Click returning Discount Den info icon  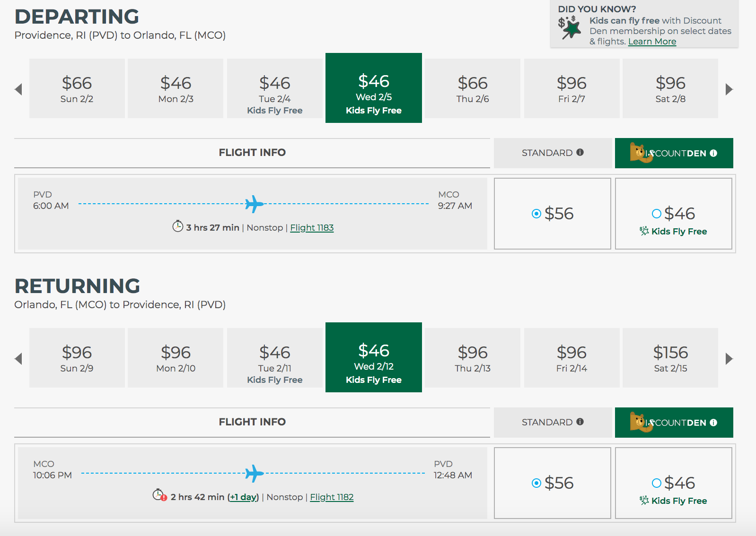pos(713,423)
